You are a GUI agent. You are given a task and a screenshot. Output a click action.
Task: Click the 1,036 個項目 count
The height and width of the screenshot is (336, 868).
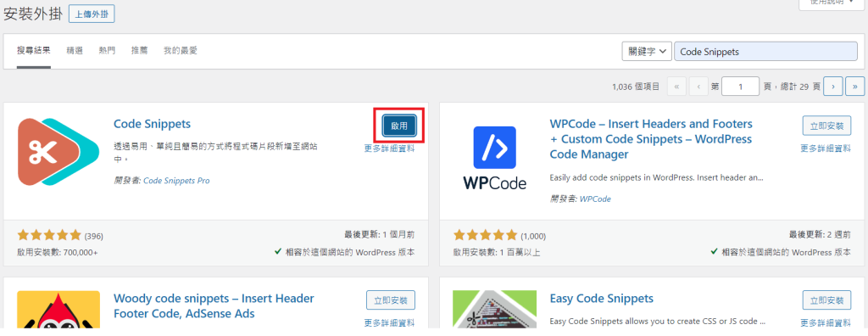pos(636,87)
